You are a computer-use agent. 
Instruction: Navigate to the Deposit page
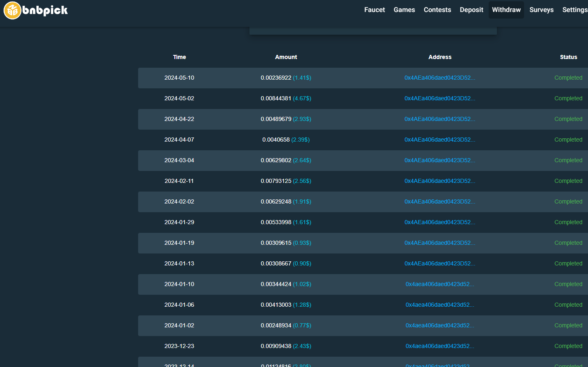(x=471, y=10)
